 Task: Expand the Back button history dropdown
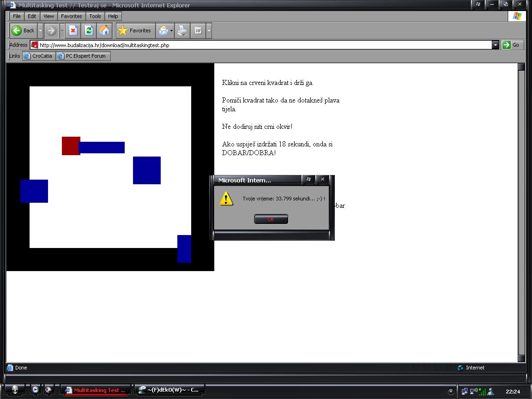(x=40, y=30)
